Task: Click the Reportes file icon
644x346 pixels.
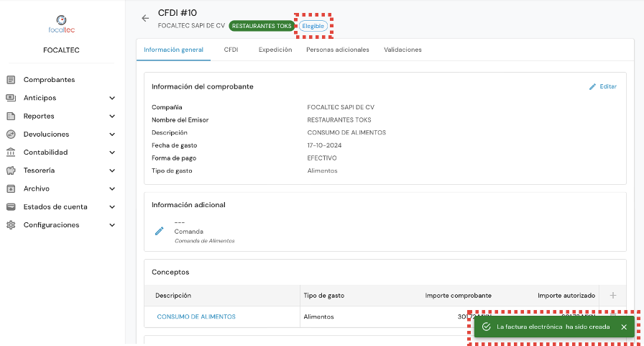Action: pos(11,116)
